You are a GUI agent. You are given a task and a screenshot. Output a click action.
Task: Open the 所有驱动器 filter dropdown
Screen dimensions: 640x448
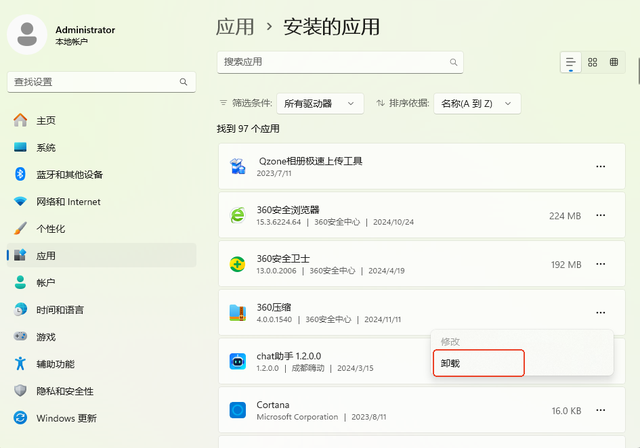(320, 104)
